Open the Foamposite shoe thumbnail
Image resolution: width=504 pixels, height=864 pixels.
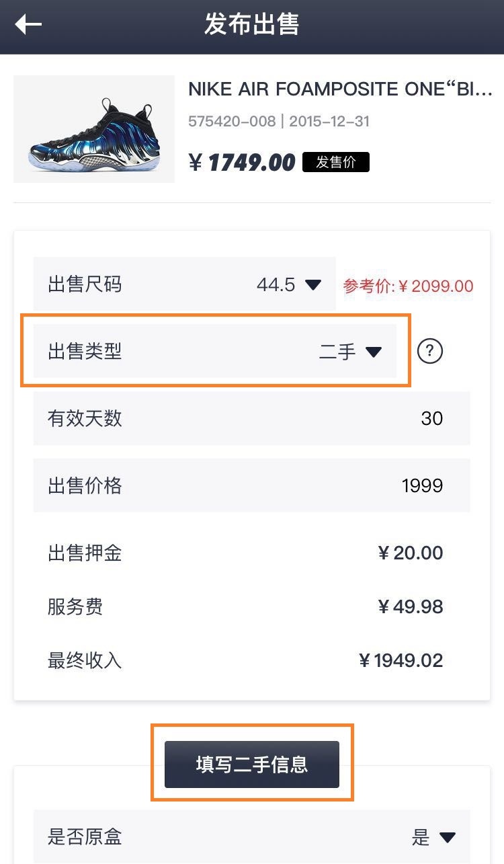(x=94, y=129)
